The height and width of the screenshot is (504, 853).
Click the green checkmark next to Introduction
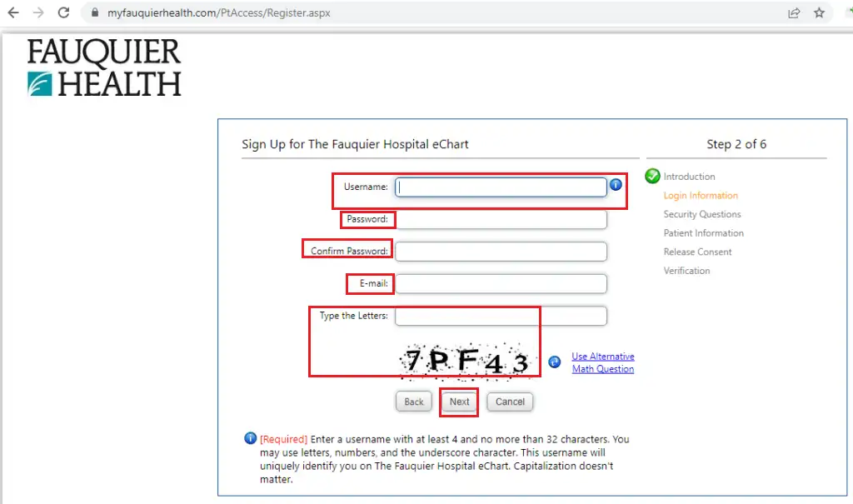click(652, 176)
